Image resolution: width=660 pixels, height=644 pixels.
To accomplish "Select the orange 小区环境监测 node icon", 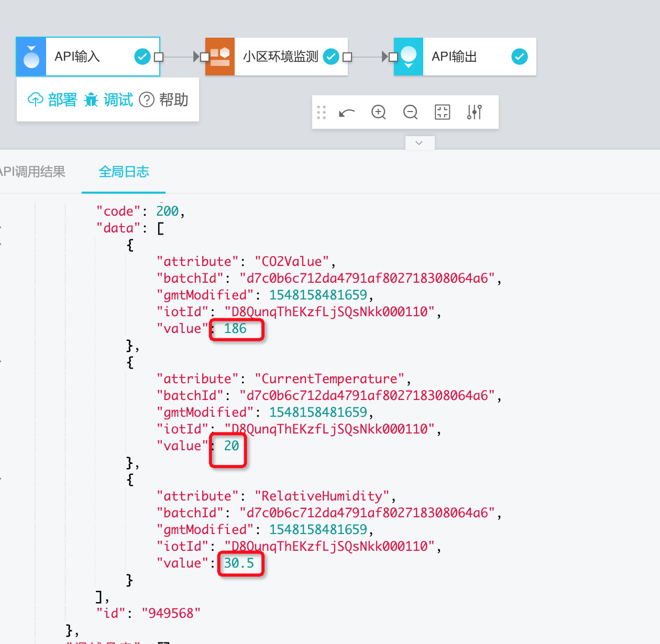I will (x=220, y=57).
